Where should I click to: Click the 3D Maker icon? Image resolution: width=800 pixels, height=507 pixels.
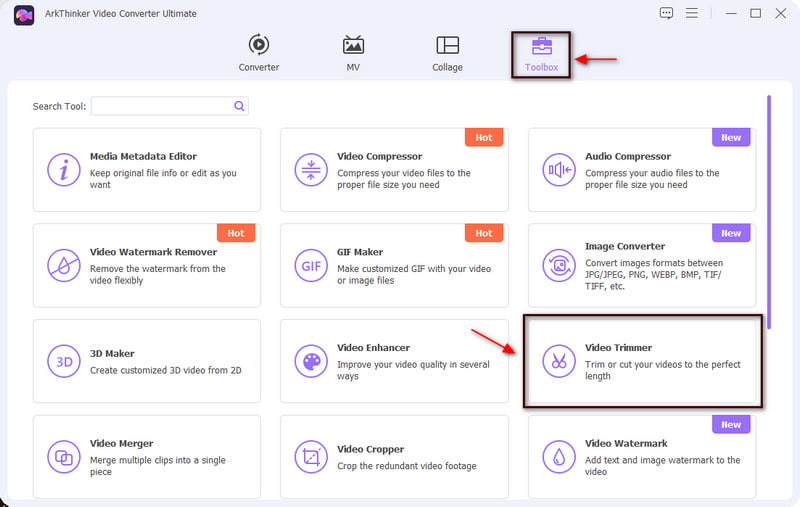click(64, 361)
